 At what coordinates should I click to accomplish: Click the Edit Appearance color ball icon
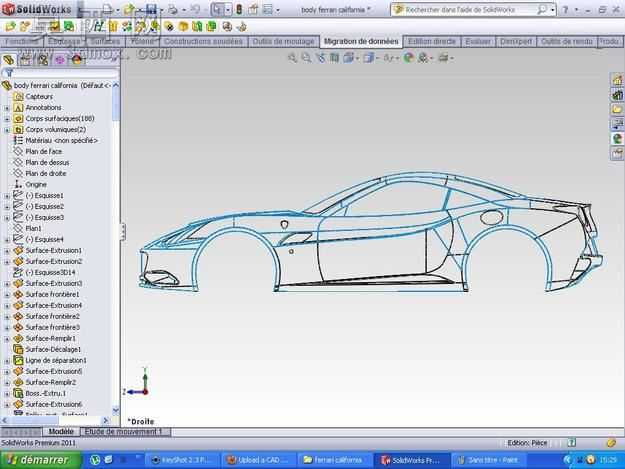click(x=408, y=58)
